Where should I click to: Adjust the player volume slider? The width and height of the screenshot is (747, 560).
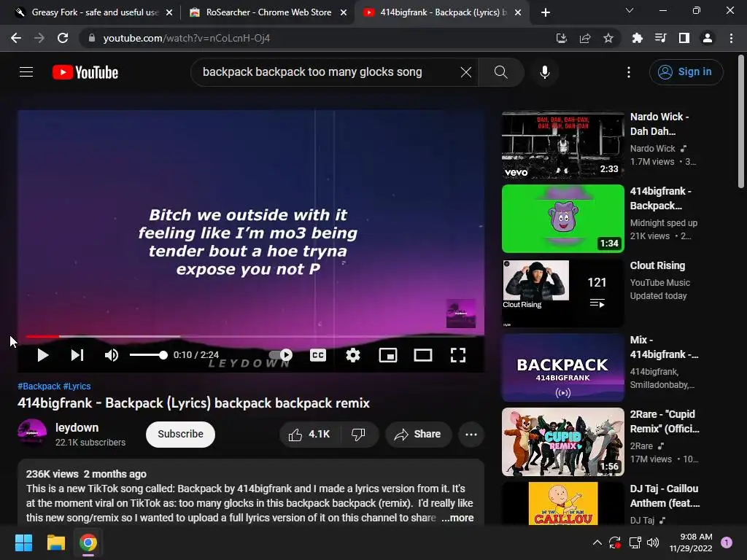pyautogui.click(x=148, y=355)
